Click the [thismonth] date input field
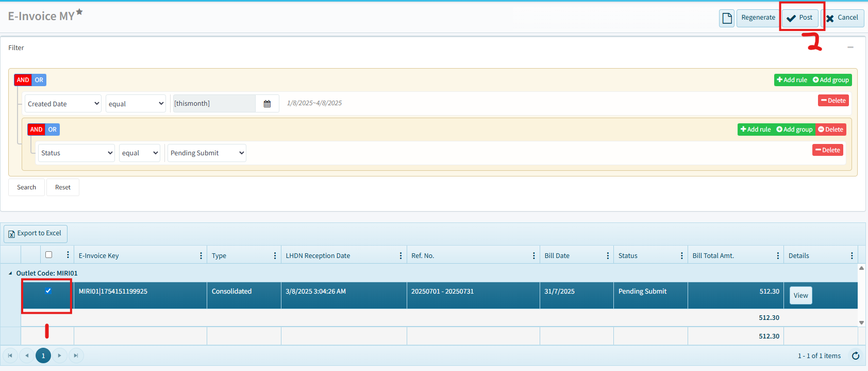 [214, 104]
